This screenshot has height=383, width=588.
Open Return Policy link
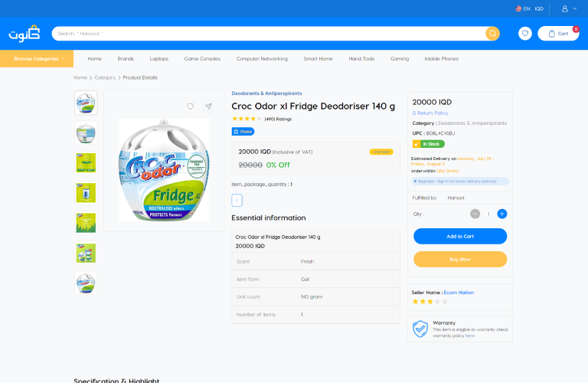(430, 113)
